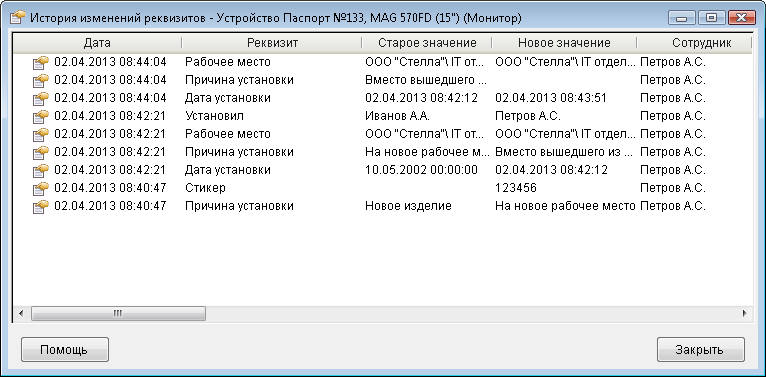This screenshot has height=377, width=766.
Task: Open help with the Помощь button
Action: point(64,350)
